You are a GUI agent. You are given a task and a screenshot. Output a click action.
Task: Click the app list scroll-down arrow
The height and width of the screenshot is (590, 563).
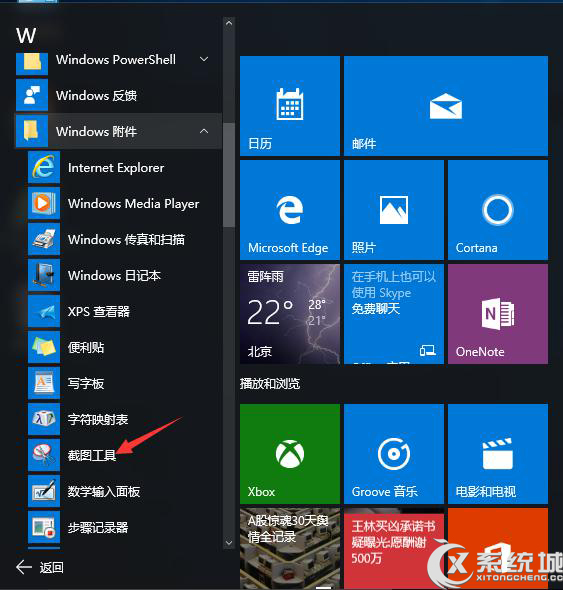click(x=229, y=543)
